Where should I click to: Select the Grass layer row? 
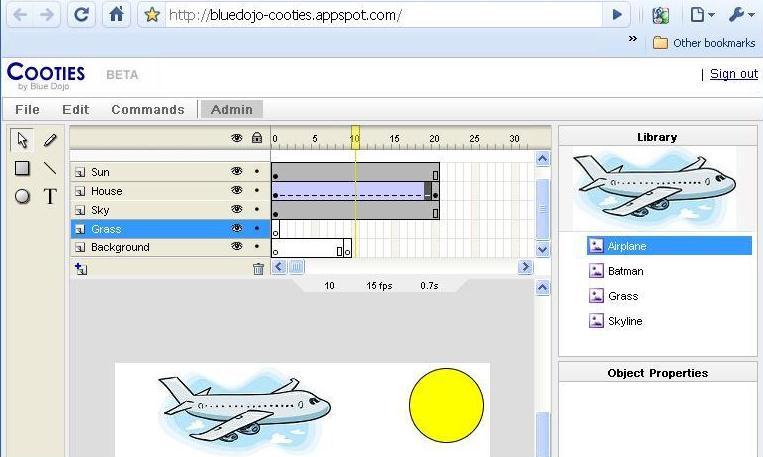pos(170,229)
